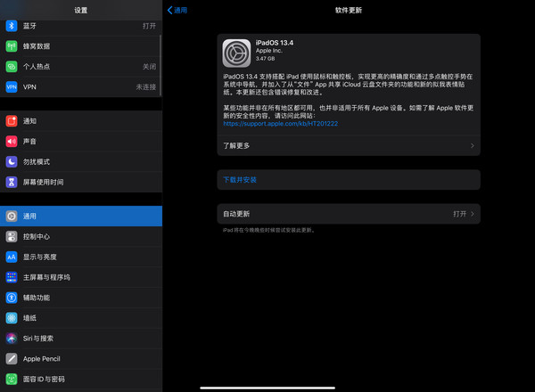Tap the blue VPN icon
Image resolution: width=535 pixels, height=392 pixels.
click(12, 87)
